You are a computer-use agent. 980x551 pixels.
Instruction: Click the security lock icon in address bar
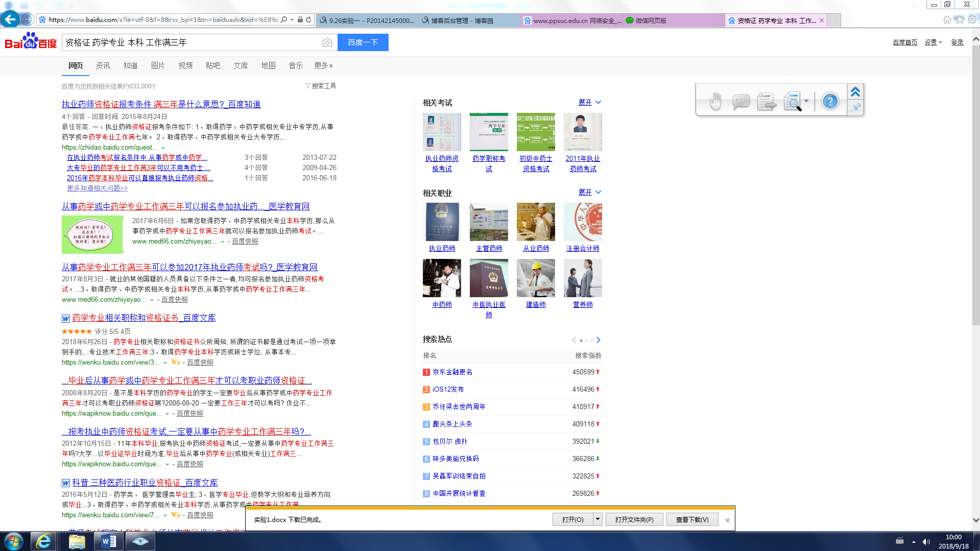[x=300, y=20]
